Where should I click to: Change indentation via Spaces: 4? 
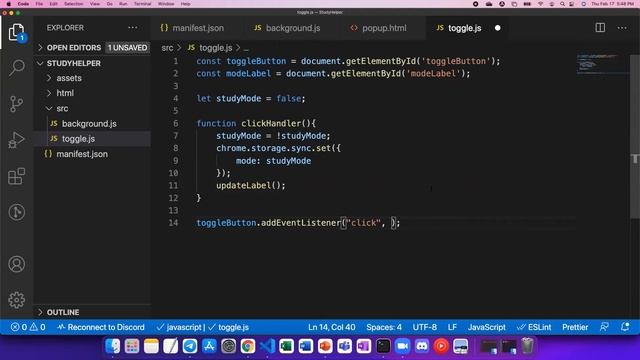pyautogui.click(x=384, y=327)
